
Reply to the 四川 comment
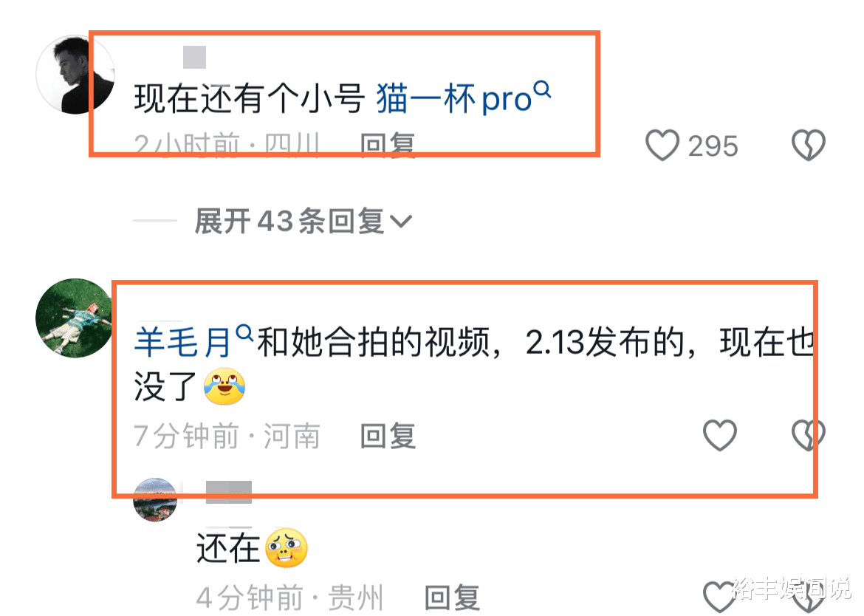[x=388, y=146]
